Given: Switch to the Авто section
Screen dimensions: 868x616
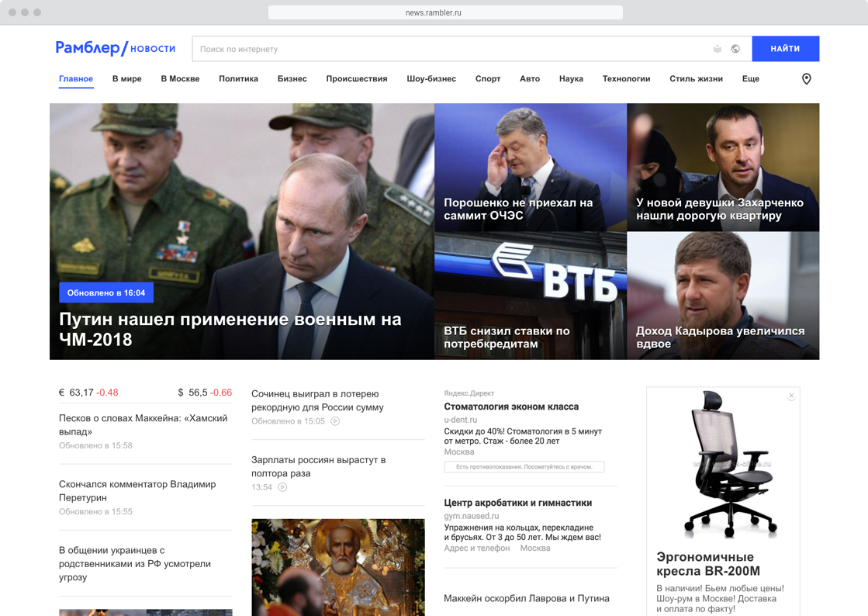Looking at the screenshot, I should tap(530, 78).
